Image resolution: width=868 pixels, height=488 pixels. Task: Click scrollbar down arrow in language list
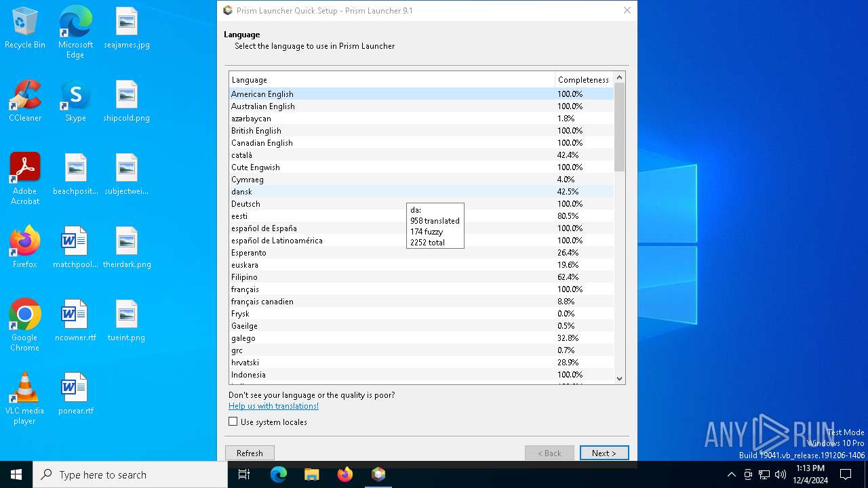(619, 378)
